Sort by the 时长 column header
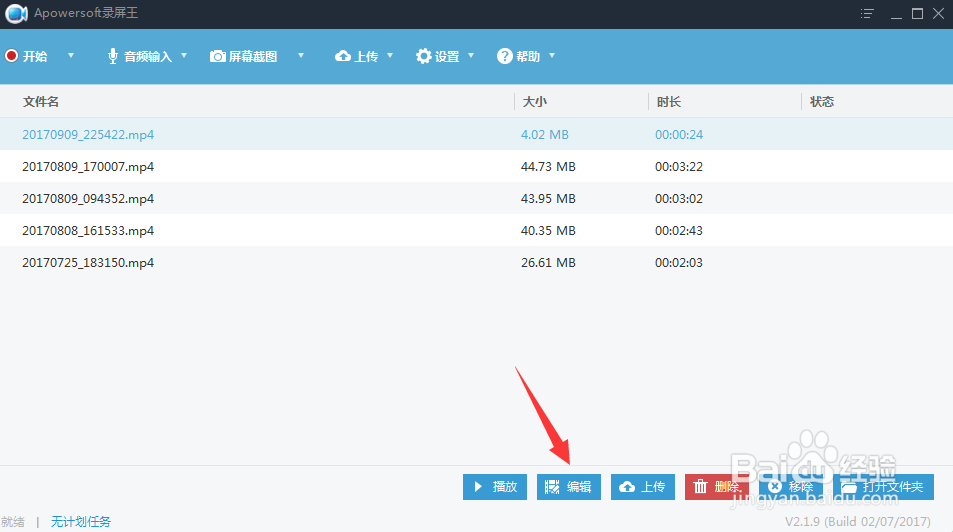This screenshot has width=953, height=532. (669, 102)
